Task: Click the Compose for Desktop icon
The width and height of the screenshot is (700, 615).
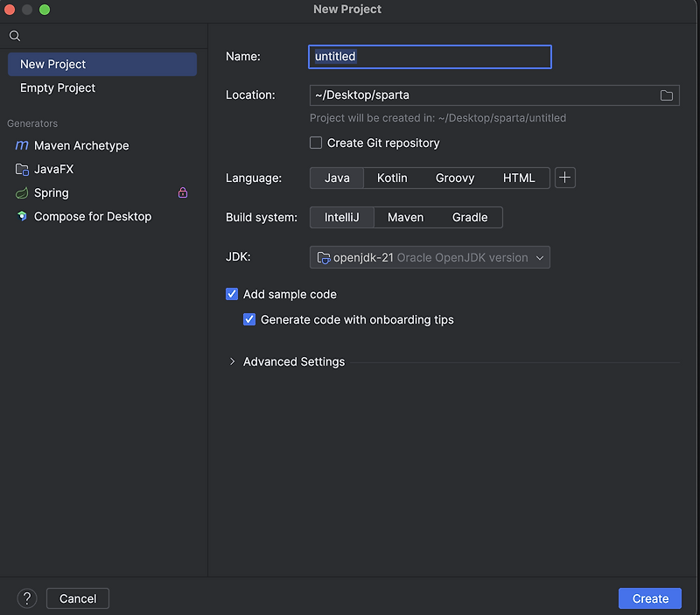Action: coord(22,217)
